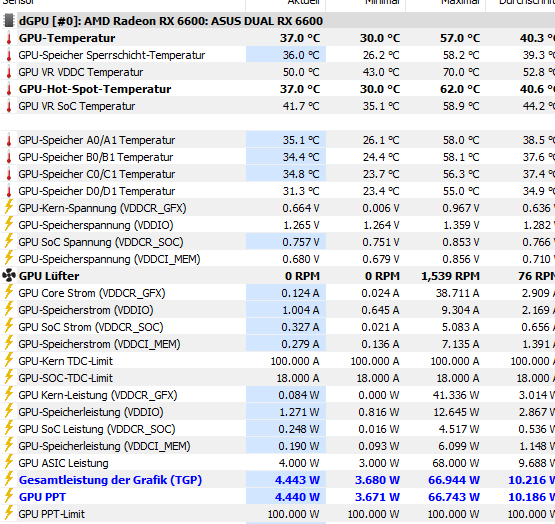Select the GPU-Speicherspannung (VDDIO) sensor row
Image resolution: width=555 pixels, height=524 pixels.
tap(278, 225)
